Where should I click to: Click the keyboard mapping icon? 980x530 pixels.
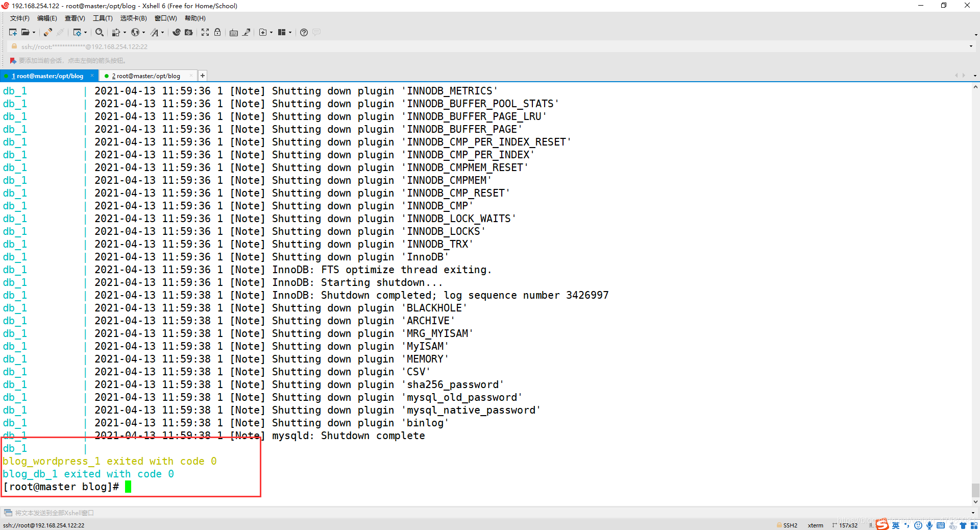pyautogui.click(x=234, y=32)
